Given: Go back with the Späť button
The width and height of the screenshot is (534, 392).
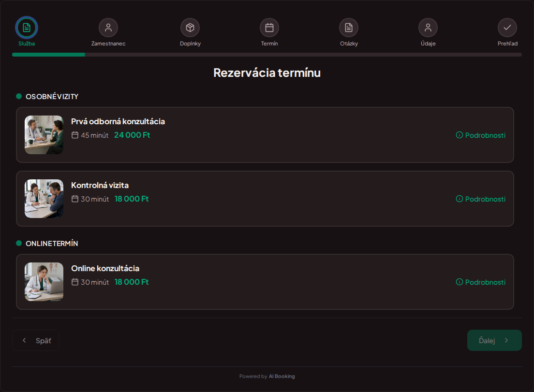Looking at the screenshot, I should (36, 340).
